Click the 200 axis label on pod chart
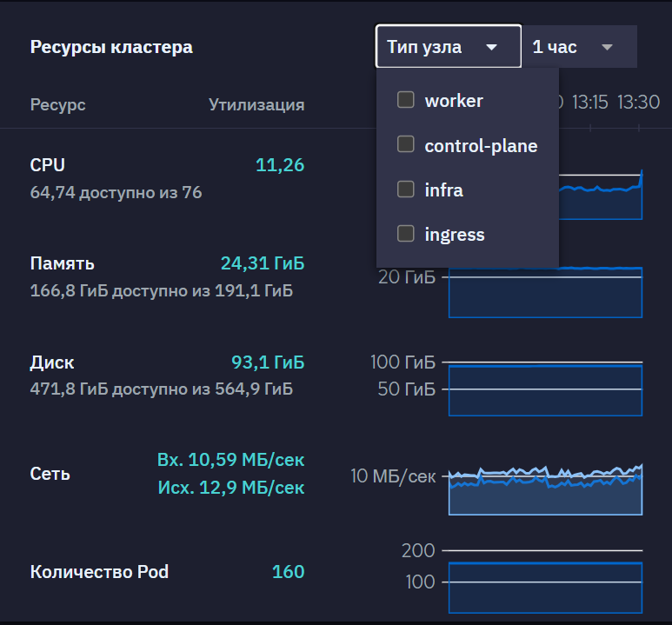The image size is (672, 625). tap(418, 550)
